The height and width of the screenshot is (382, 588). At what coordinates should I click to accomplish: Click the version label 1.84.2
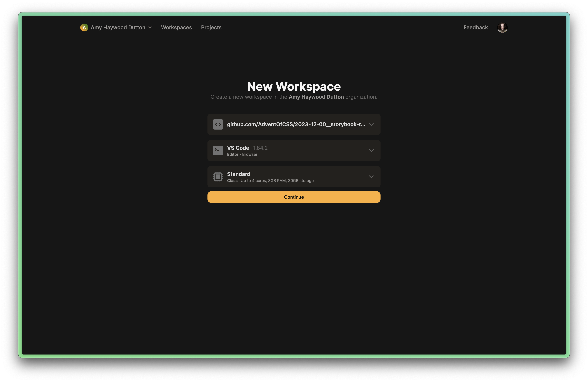[x=260, y=148]
